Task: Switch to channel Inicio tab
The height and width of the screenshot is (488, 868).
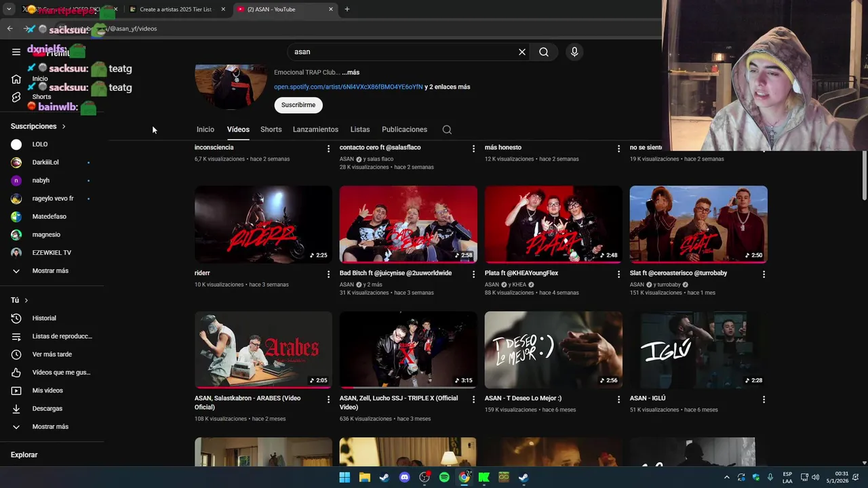Action: pos(205,129)
